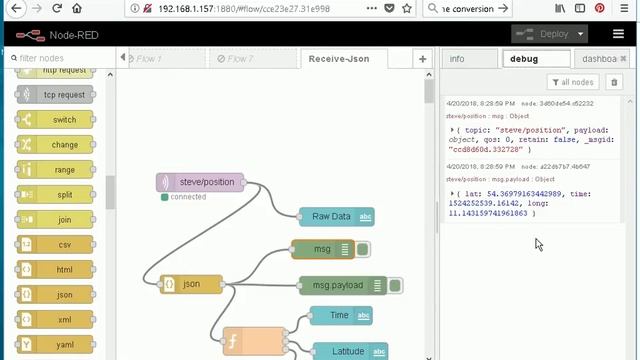Image resolution: width=640 pixels, height=360 pixels.
Task: Save page to Pocket
Action: tap(389, 9)
